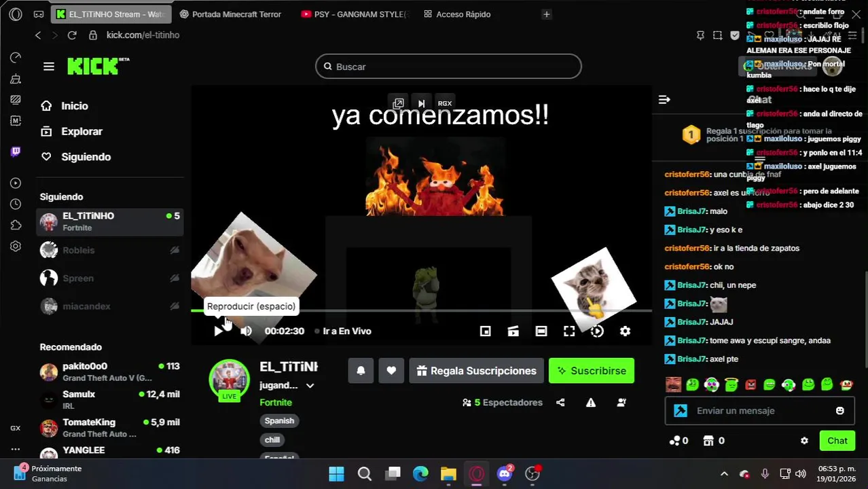The height and width of the screenshot is (489, 868).
Task: Go back with the browser back arrow
Action: pyautogui.click(x=38, y=35)
